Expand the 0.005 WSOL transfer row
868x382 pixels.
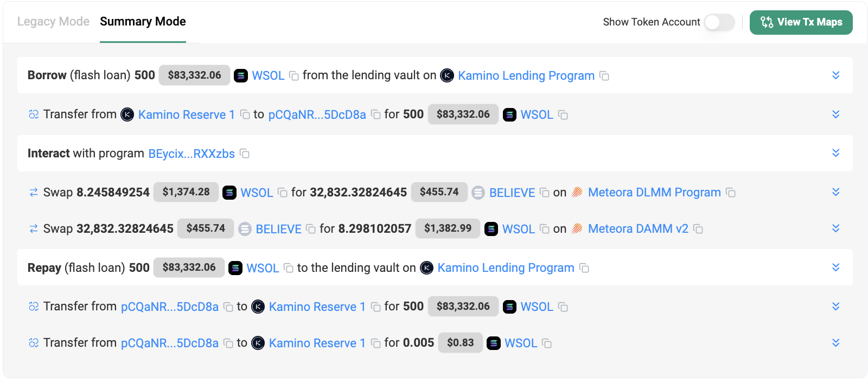point(835,343)
